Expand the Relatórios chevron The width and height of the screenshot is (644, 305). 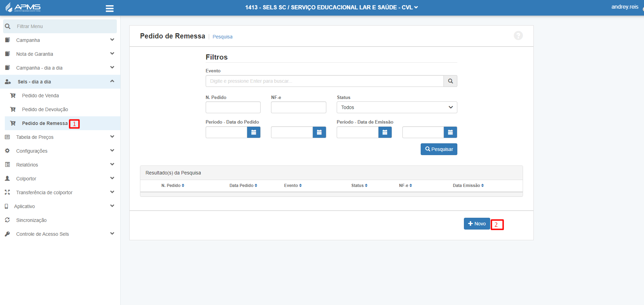pyautogui.click(x=112, y=164)
